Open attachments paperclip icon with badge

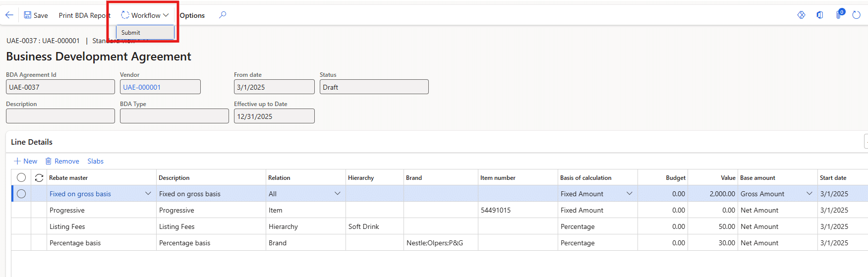tap(839, 14)
